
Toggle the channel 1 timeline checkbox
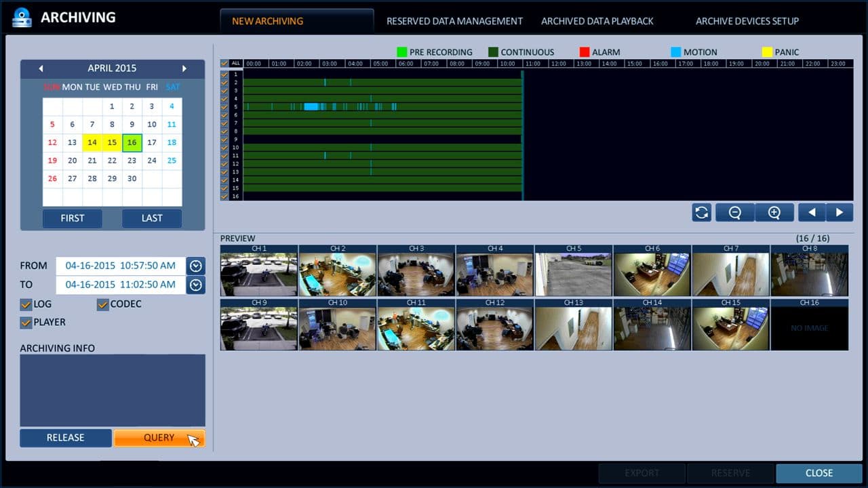[x=224, y=74]
